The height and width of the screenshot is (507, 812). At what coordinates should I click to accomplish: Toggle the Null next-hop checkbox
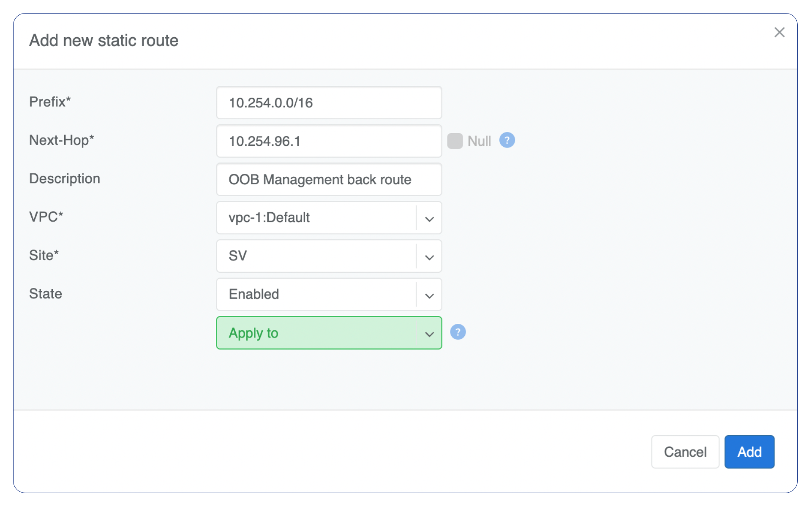(455, 141)
